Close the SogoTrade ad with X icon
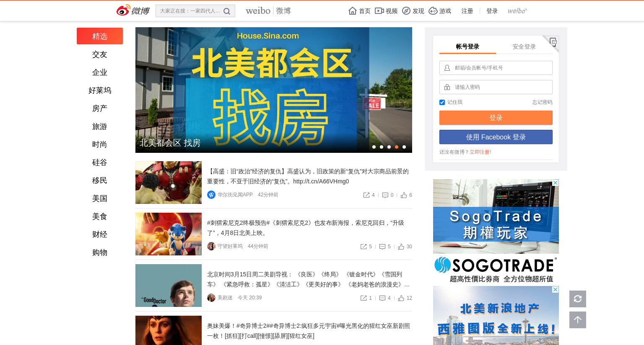The height and width of the screenshot is (345, 644). tap(556, 183)
